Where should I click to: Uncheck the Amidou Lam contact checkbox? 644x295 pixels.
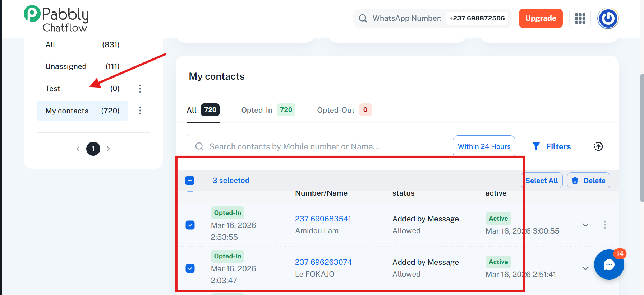pos(190,225)
